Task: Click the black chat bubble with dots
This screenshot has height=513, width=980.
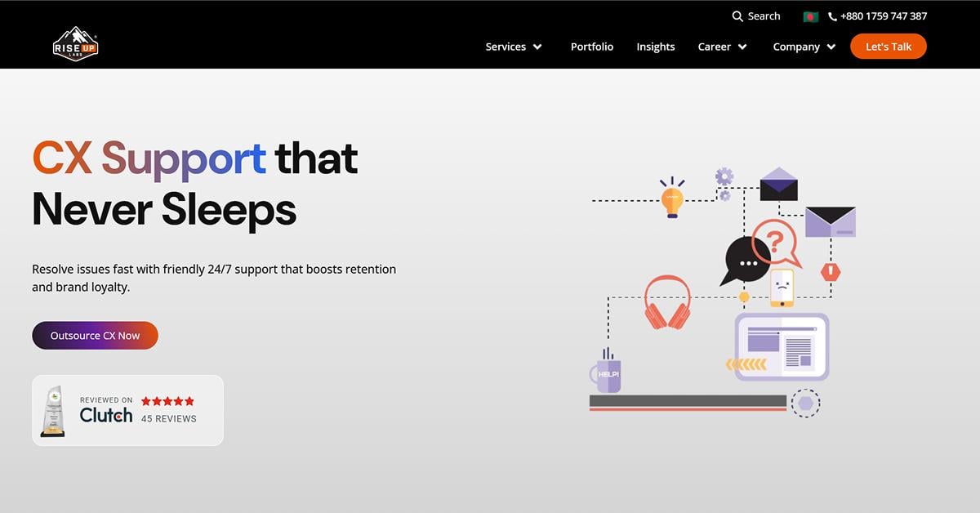Action: (x=745, y=261)
